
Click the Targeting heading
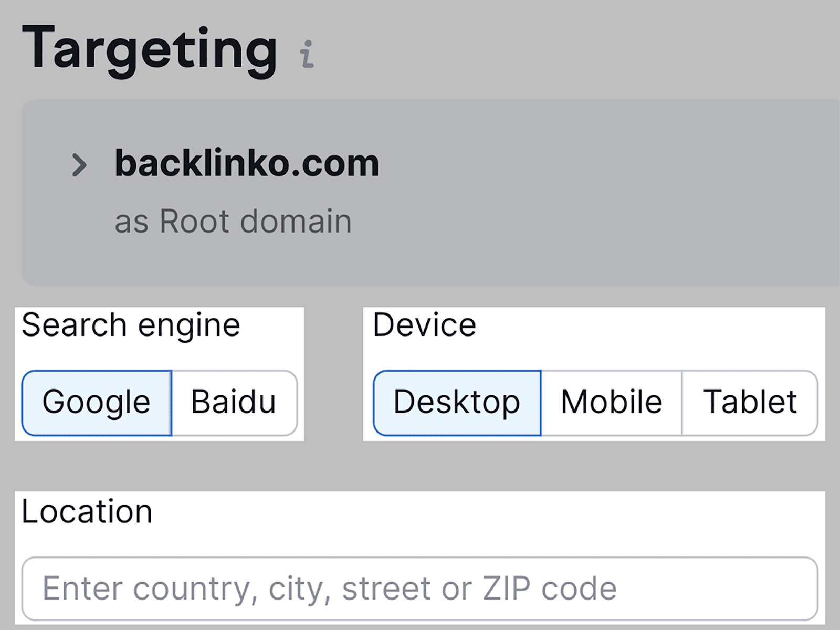click(150, 50)
